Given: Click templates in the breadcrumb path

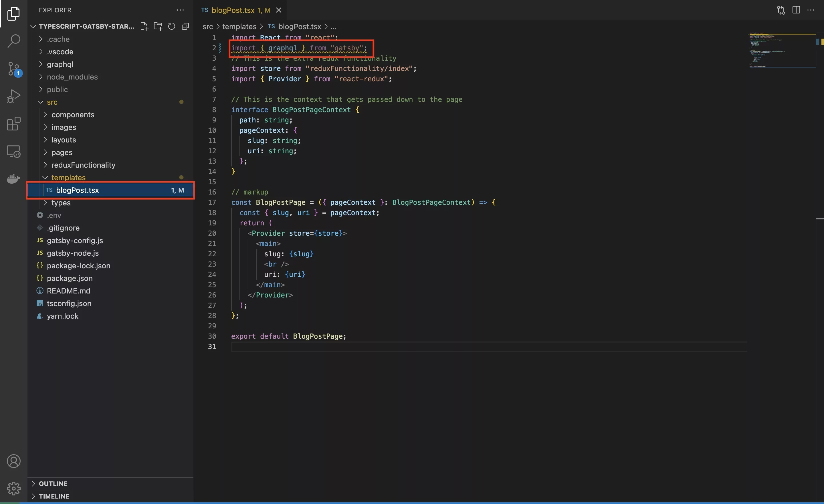Looking at the screenshot, I should click(239, 26).
